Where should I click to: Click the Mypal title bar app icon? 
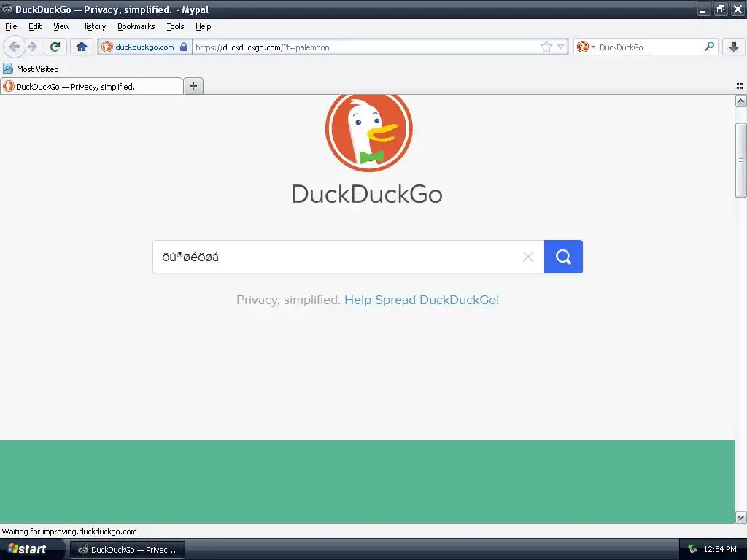pos(7,9)
